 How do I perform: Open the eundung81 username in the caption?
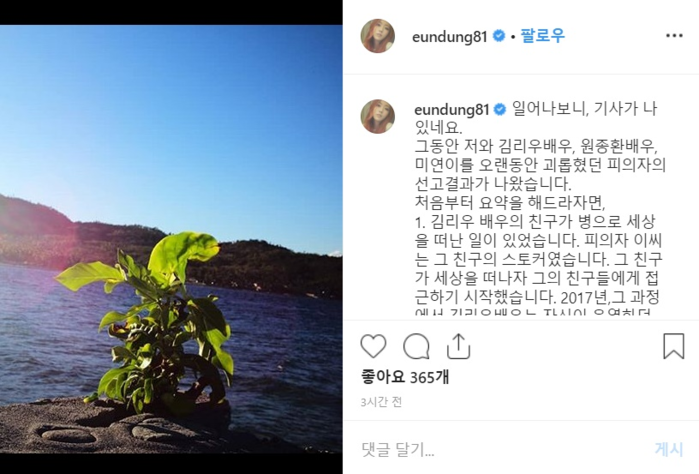(452, 110)
